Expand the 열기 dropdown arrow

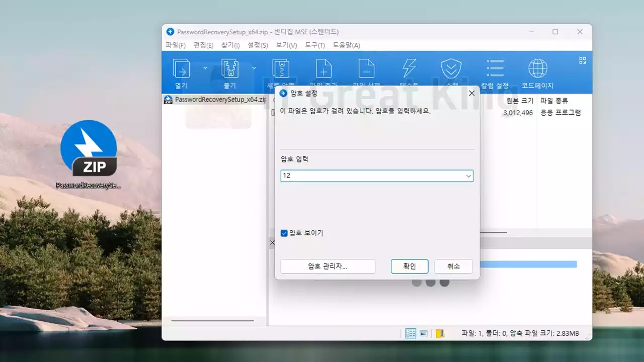click(205, 68)
